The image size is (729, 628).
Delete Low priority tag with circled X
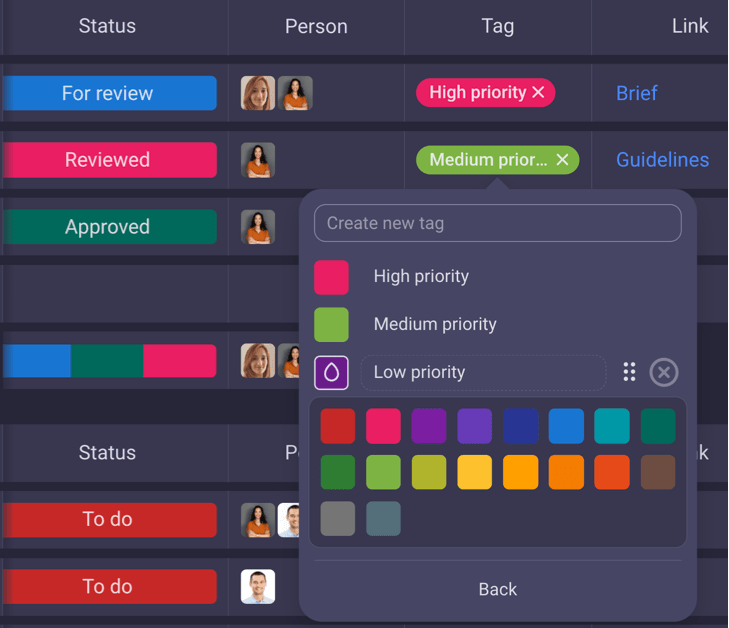point(663,372)
